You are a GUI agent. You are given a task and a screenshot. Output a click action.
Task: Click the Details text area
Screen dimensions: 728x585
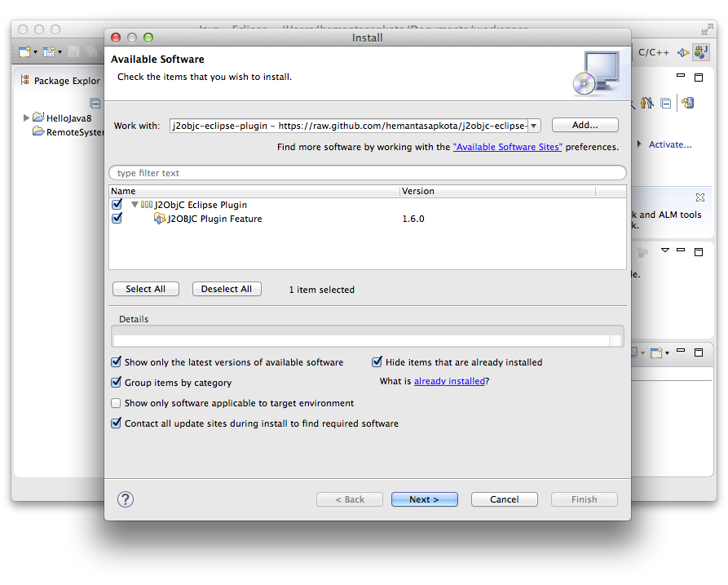[x=367, y=336]
